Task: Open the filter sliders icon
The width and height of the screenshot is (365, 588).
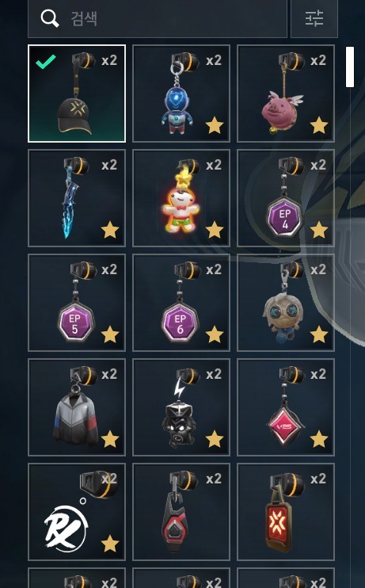Action: [314, 18]
